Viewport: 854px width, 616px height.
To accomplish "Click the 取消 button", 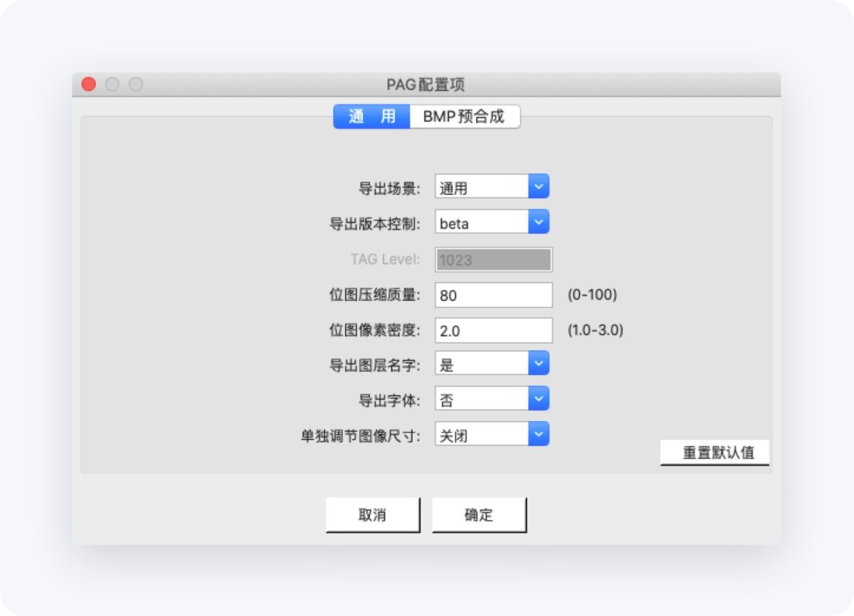I will tap(373, 515).
